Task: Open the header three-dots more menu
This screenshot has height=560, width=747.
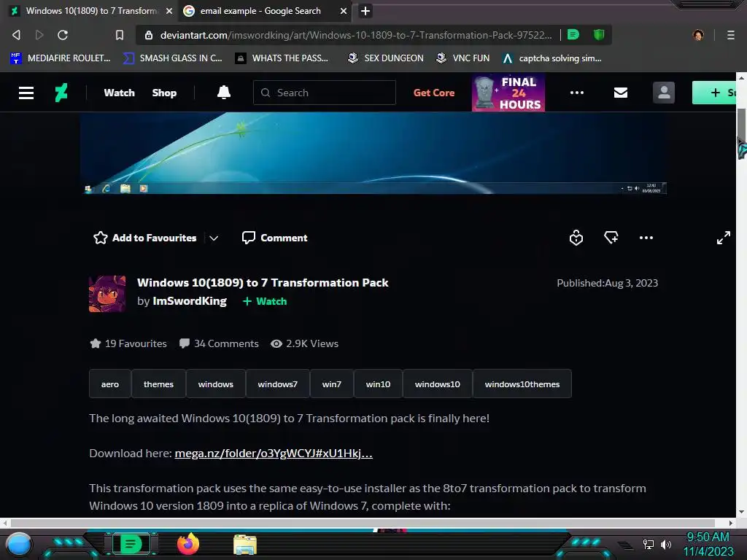Action: tap(577, 93)
